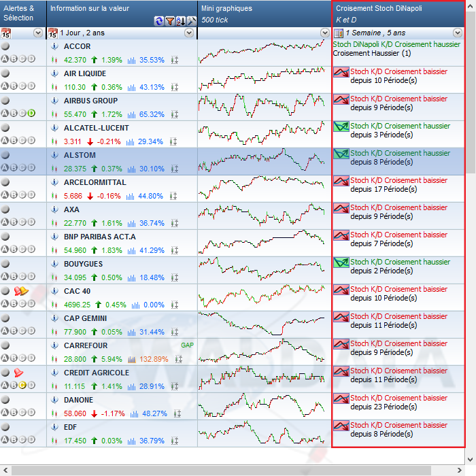
Task: Click the CREDIT AGRICOLE red bell alert icon
Action: pos(18,373)
